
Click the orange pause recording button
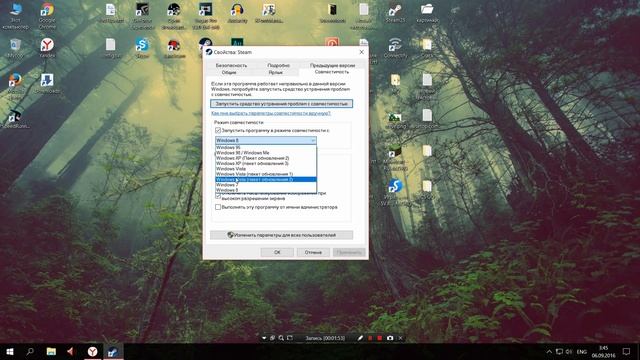[x=370, y=338]
